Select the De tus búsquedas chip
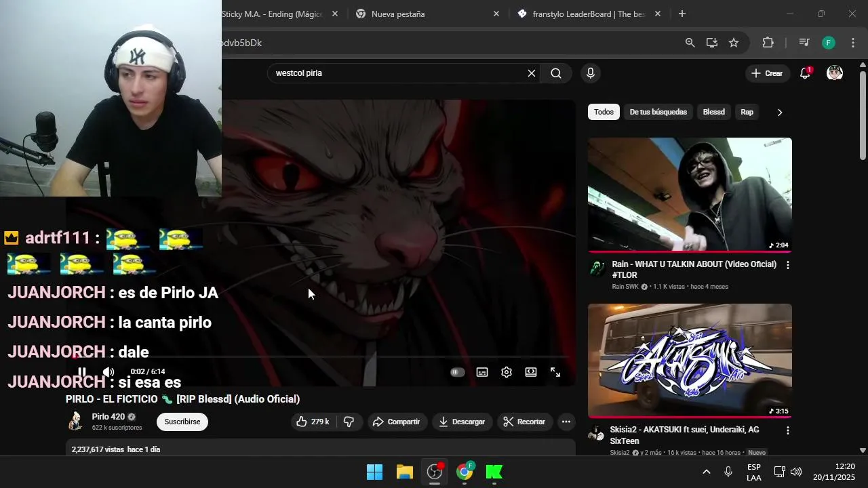The image size is (868, 488). coord(658,112)
